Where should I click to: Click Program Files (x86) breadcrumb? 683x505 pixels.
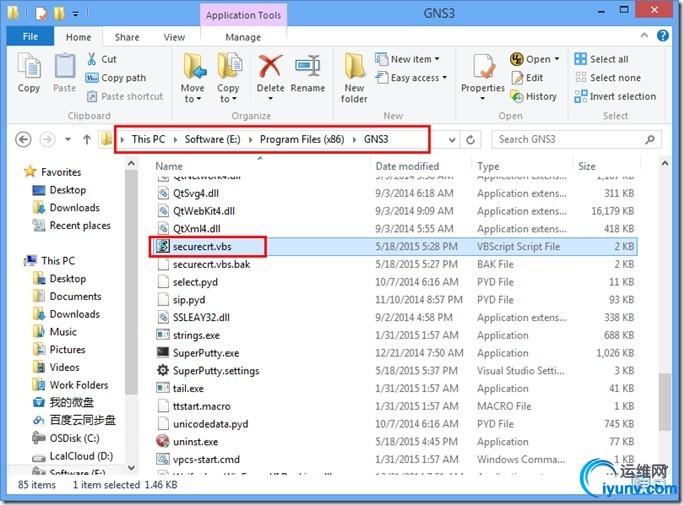tap(302, 139)
